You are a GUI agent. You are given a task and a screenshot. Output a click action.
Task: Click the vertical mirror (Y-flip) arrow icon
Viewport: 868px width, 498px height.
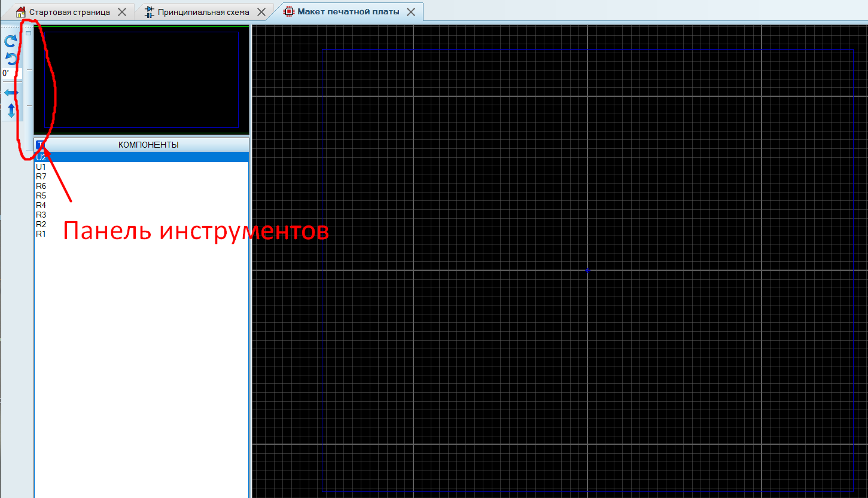pyautogui.click(x=11, y=111)
